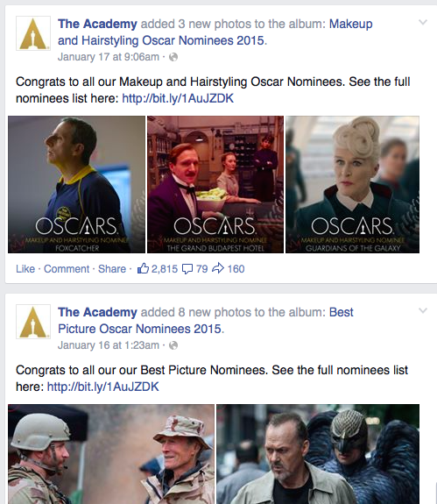This screenshot has height=504, width=437.
Task: Click the Academy logo on the Makeup post
Action: [33, 33]
